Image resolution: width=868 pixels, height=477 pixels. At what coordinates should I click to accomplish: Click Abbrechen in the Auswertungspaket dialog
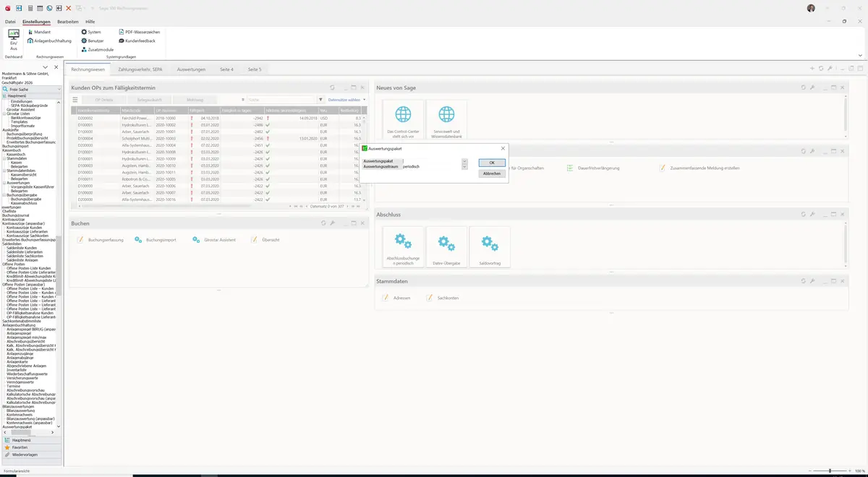[492, 173]
